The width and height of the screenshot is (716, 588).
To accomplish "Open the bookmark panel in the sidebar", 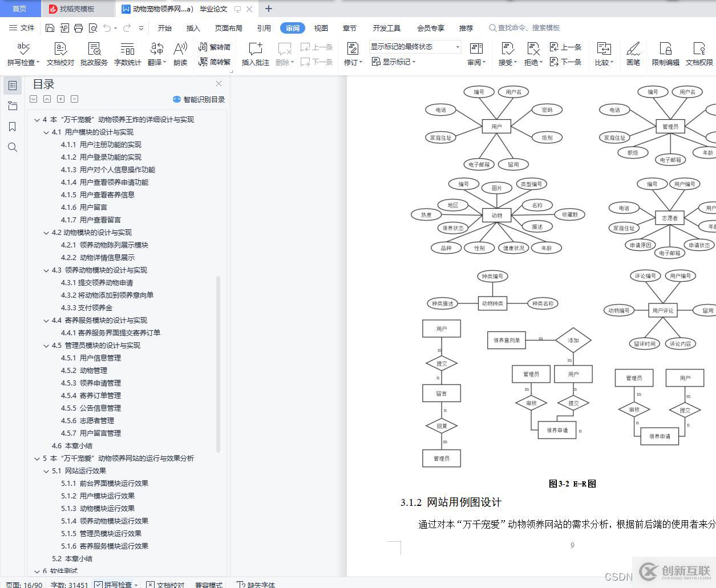I will click(x=13, y=127).
